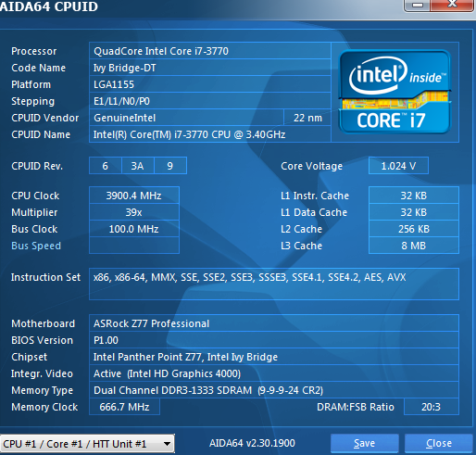Select the Core Voltage 1.024 V field
The height and width of the screenshot is (455, 476).
[x=398, y=166]
